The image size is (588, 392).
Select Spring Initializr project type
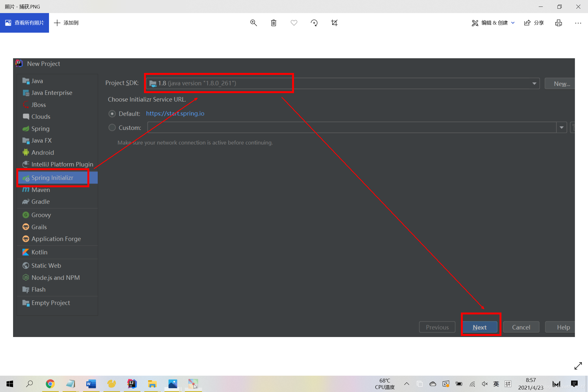click(52, 177)
